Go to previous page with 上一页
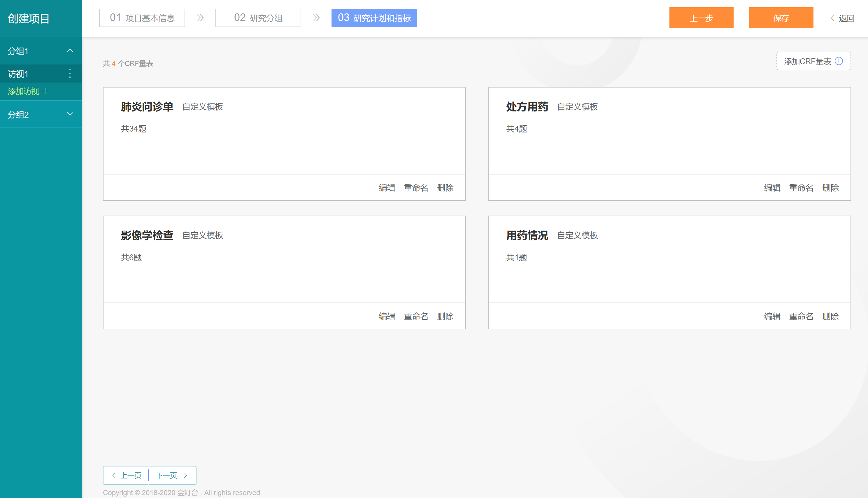The image size is (868, 498). pyautogui.click(x=127, y=475)
